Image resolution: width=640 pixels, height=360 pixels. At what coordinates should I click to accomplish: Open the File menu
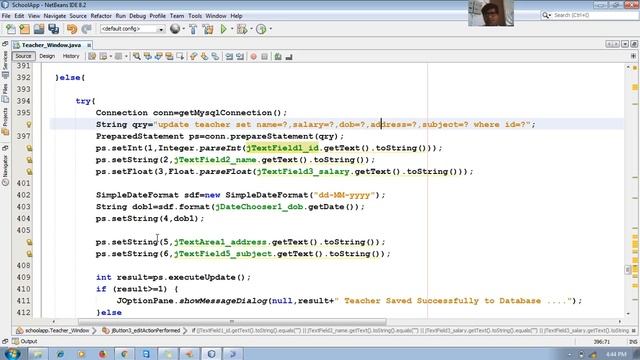coord(6,16)
